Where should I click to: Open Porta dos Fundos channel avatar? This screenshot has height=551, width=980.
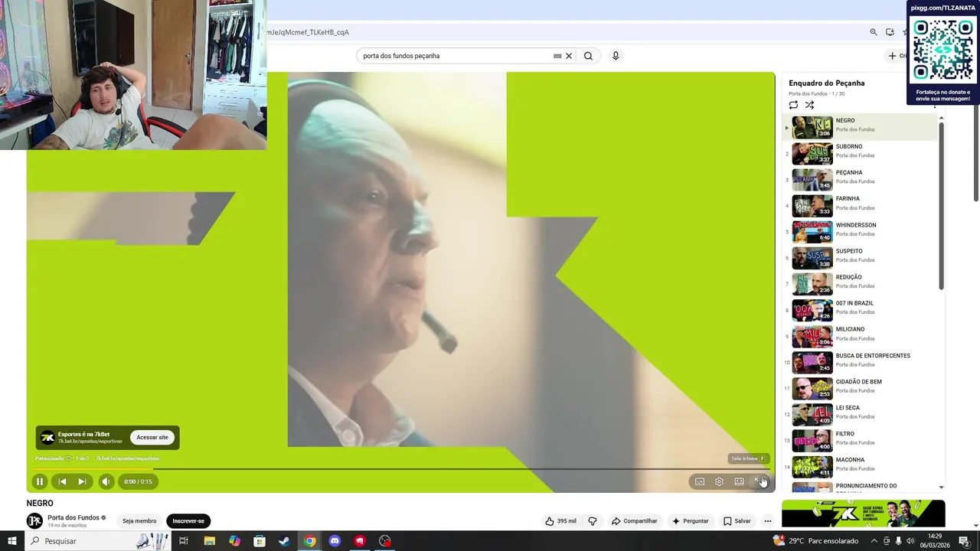tap(34, 521)
